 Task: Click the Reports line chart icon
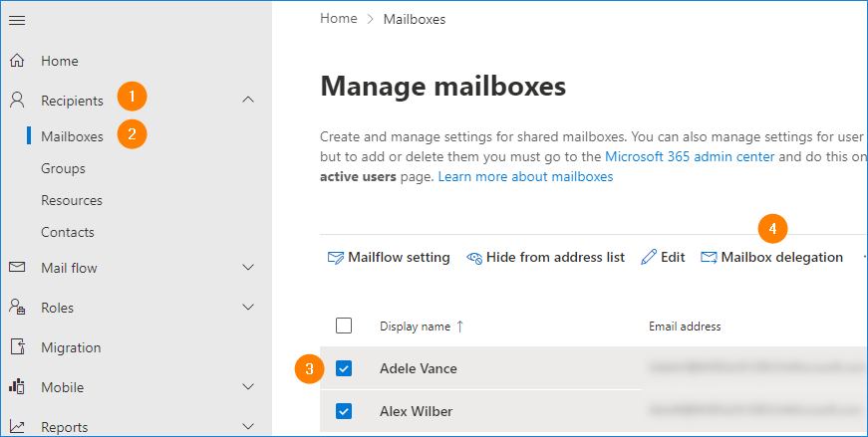pos(17,427)
